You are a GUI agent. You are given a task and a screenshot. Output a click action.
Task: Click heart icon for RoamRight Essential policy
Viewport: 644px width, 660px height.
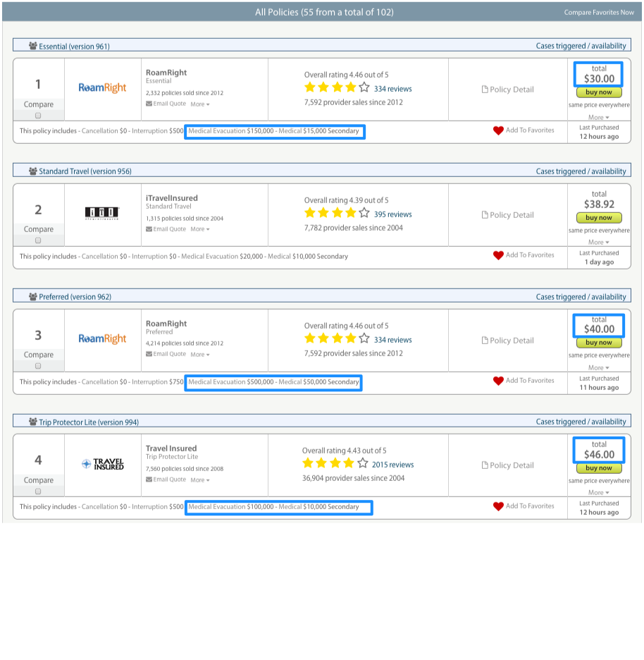(x=498, y=130)
